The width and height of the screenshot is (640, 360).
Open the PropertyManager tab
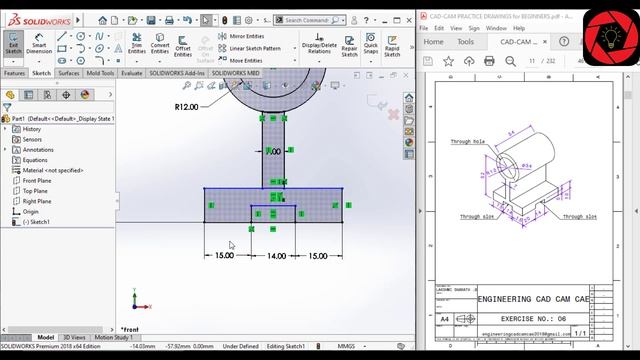[29, 95]
